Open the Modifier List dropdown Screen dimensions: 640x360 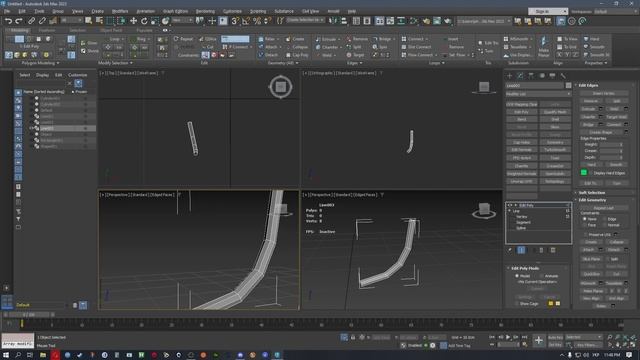click(x=538, y=94)
